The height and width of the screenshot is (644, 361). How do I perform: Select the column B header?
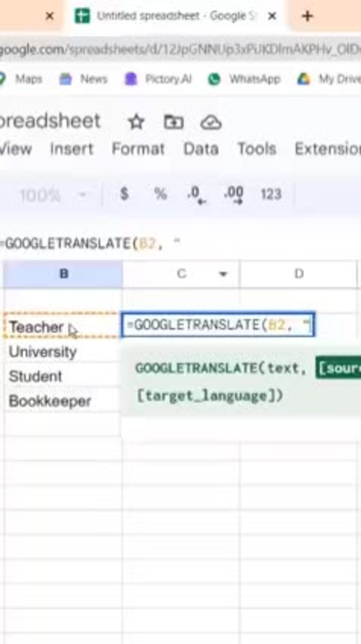[63, 274]
